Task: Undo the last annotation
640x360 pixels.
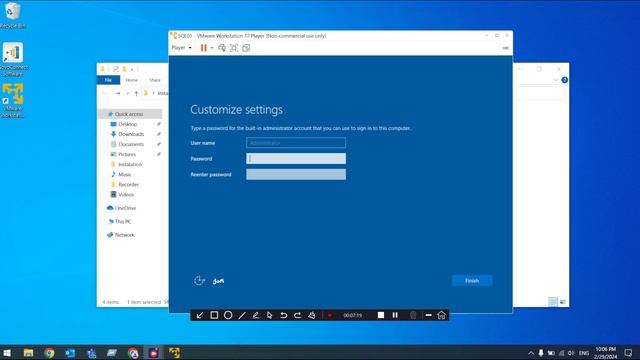Action: tap(284, 315)
